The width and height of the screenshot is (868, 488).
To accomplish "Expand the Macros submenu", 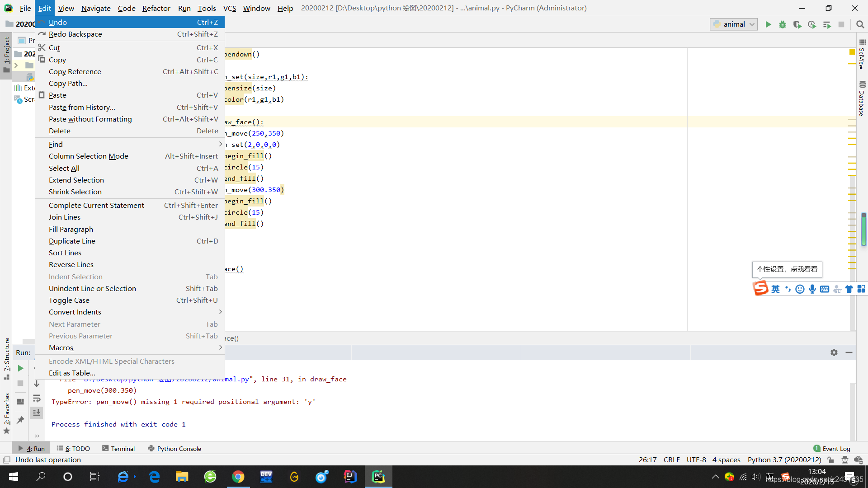I will [130, 347].
